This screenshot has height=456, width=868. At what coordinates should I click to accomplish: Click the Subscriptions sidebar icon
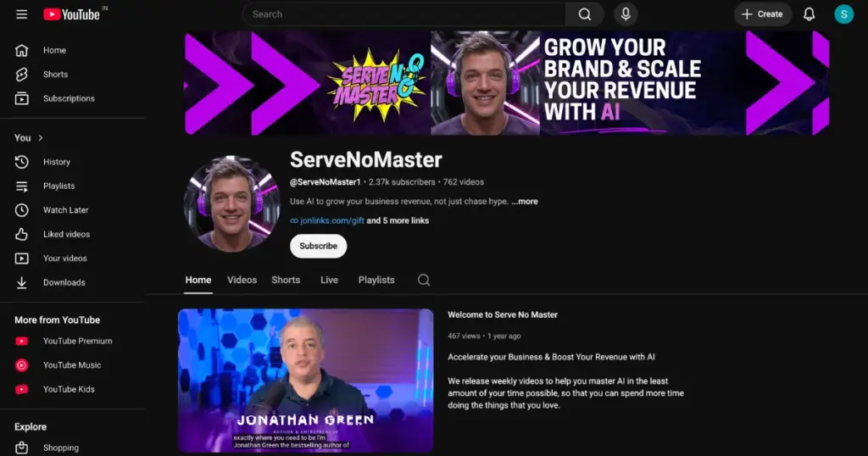(x=21, y=98)
